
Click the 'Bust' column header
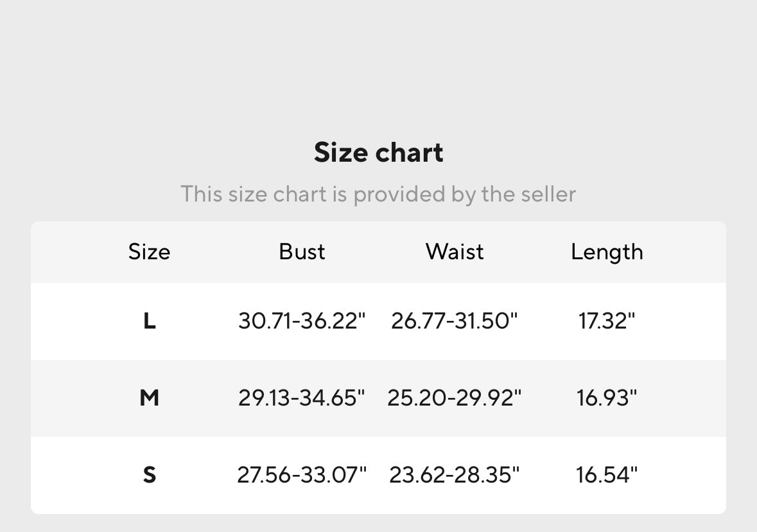[x=302, y=252]
